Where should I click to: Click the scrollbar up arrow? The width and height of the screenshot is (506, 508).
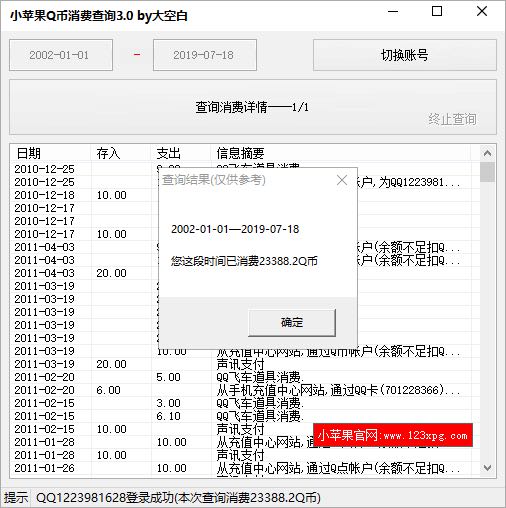[487, 153]
